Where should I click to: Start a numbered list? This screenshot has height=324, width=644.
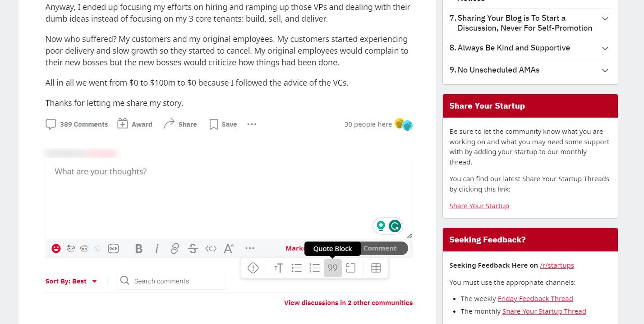coord(314,268)
